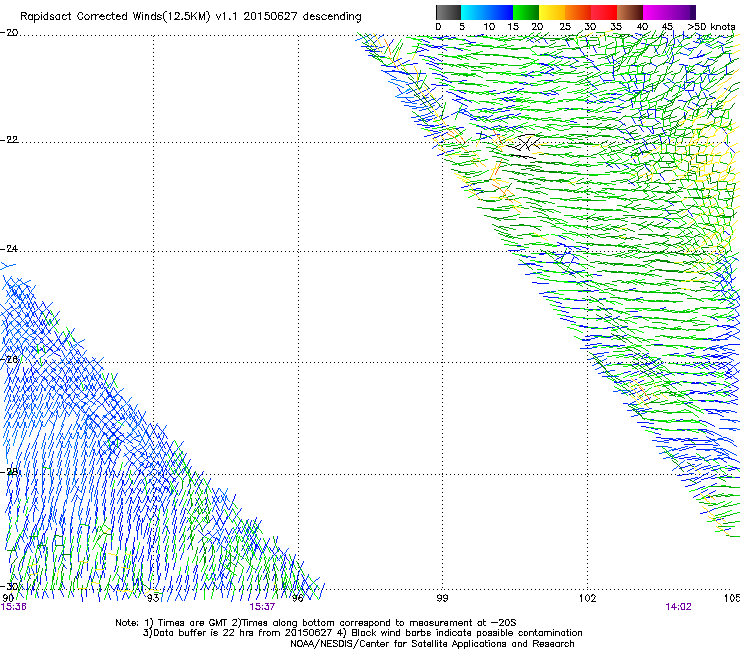Click the black contaminated wind barbs
This screenshot has height=650, width=740.
coord(524,145)
